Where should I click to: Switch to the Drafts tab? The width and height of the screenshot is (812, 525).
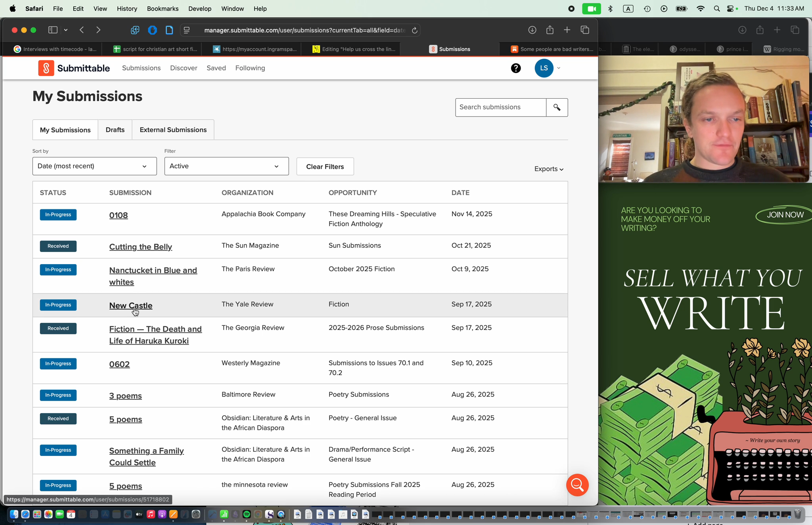pos(115,130)
